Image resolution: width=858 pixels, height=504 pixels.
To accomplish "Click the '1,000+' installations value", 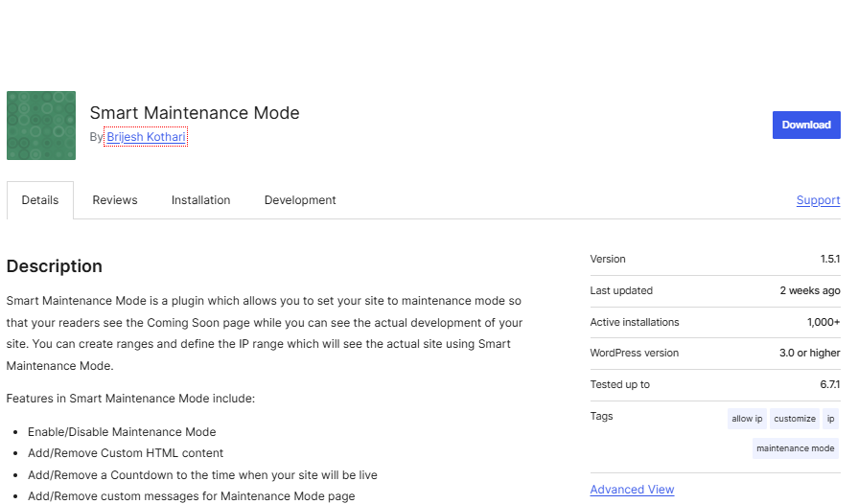I will pyautogui.click(x=823, y=323).
